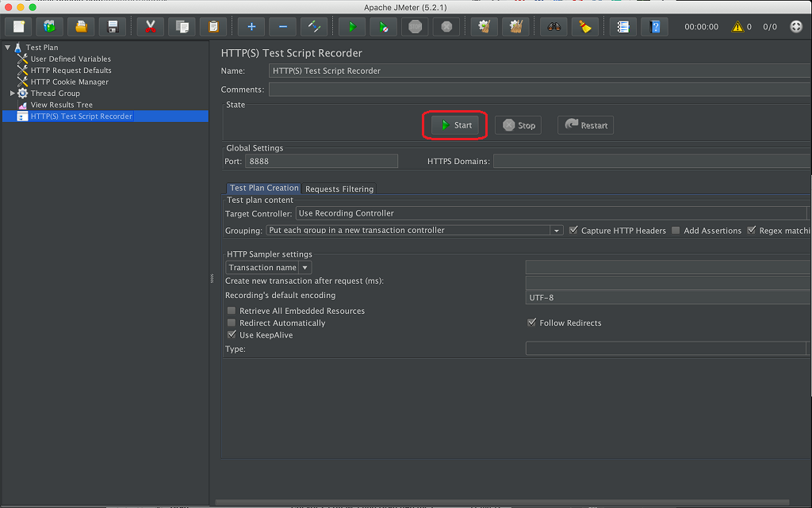Select HTTP Request Defaults in tree
The width and height of the screenshot is (812, 508).
tap(71, 71)
